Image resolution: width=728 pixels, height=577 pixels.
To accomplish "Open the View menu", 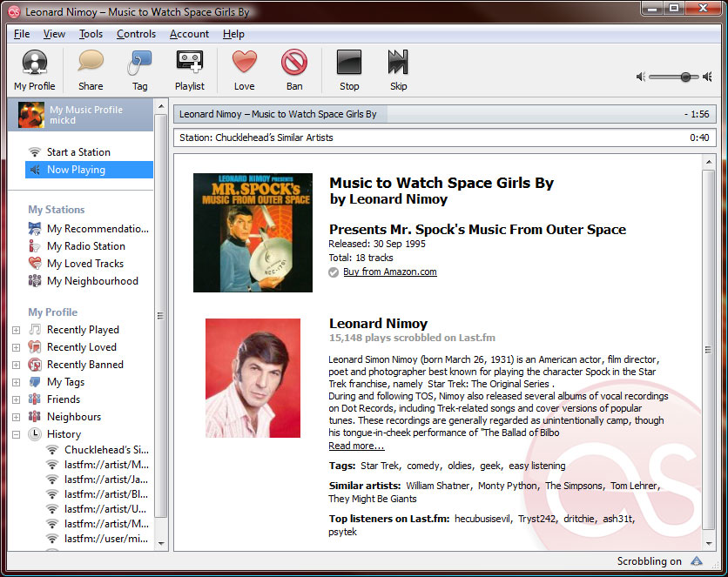I will point(54,34).
